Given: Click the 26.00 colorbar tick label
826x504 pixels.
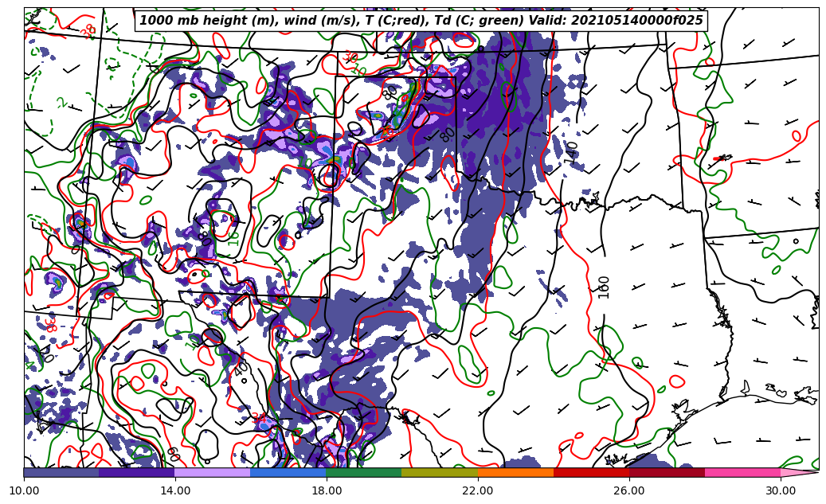Looking at the screenshot, I should coord(629,490).
